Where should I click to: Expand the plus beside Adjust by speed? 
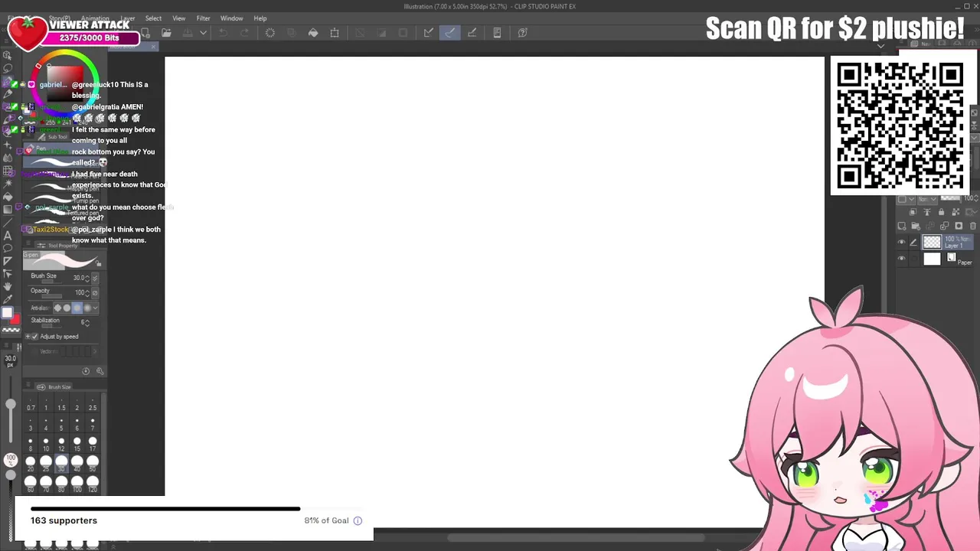(x=28, y=337)
